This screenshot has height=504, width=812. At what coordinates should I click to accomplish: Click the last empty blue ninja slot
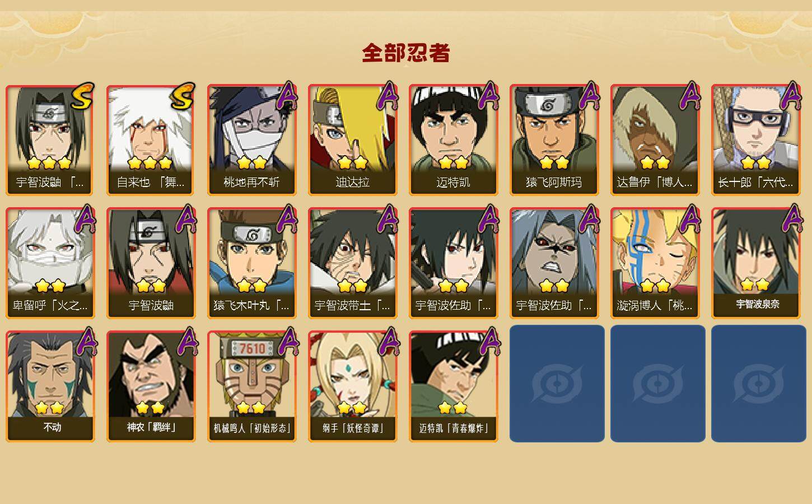[759, 384]
